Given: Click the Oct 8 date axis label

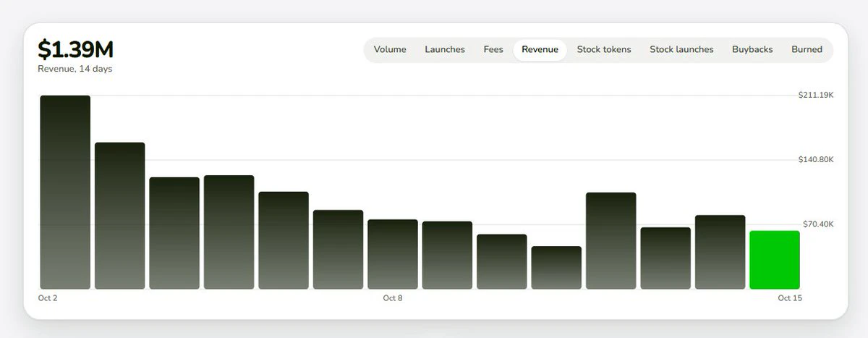Looking at the screenshot, I should click(x=393, y=298).
